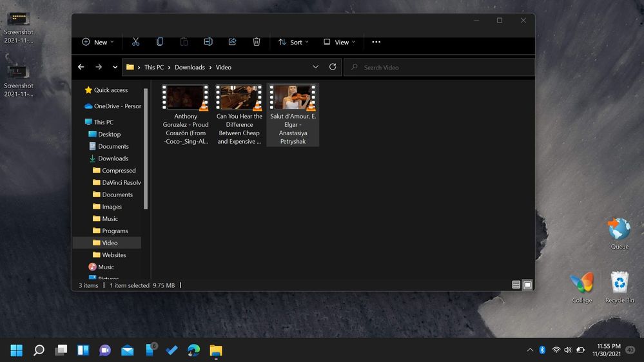Select OneDrive - Personal in sidebar
Image resolution: width=644 pixels, height=362 pixels.
(113, 106)
